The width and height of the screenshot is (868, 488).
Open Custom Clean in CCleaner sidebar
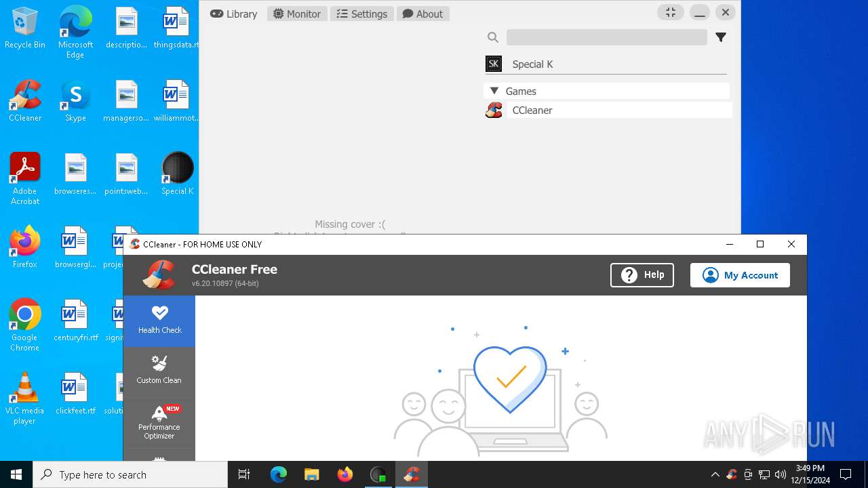[x=159, y=371]
